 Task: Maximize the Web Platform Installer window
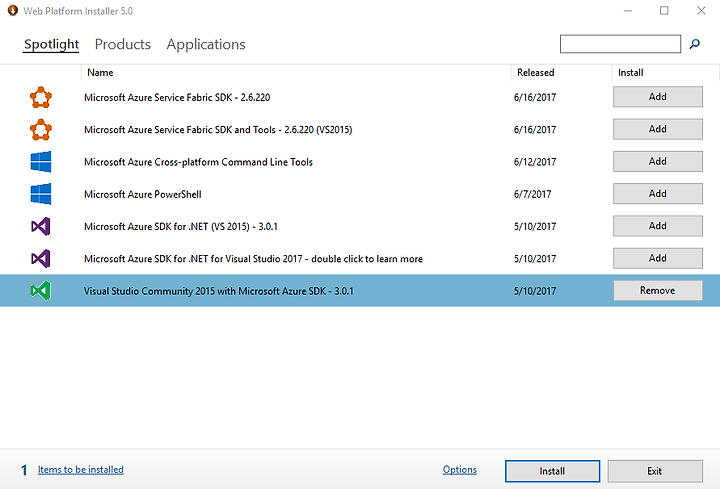coord(664,11)
